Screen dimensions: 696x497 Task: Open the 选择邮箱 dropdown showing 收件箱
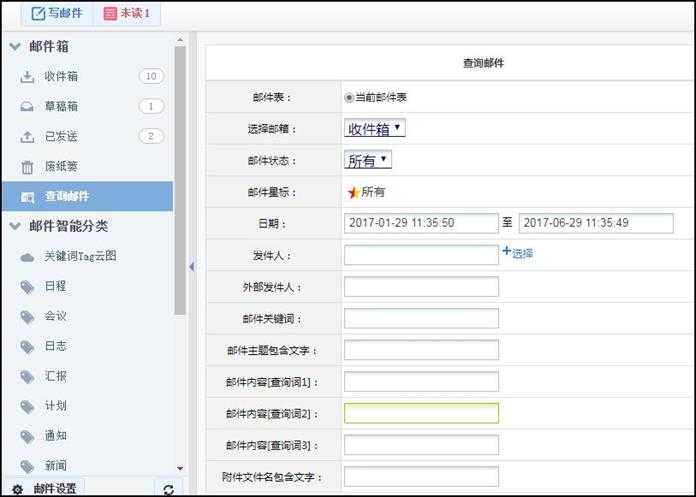click(x=375, y=129)
